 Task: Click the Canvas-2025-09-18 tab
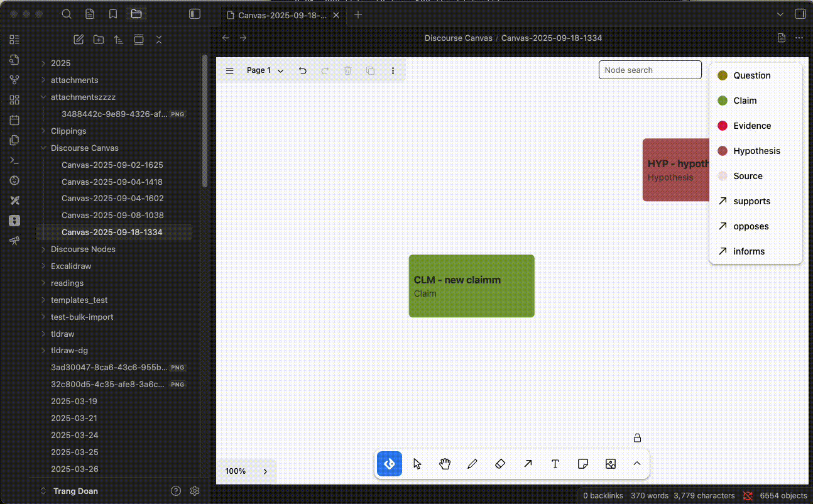pyautogui.click(x=280, y=14)
